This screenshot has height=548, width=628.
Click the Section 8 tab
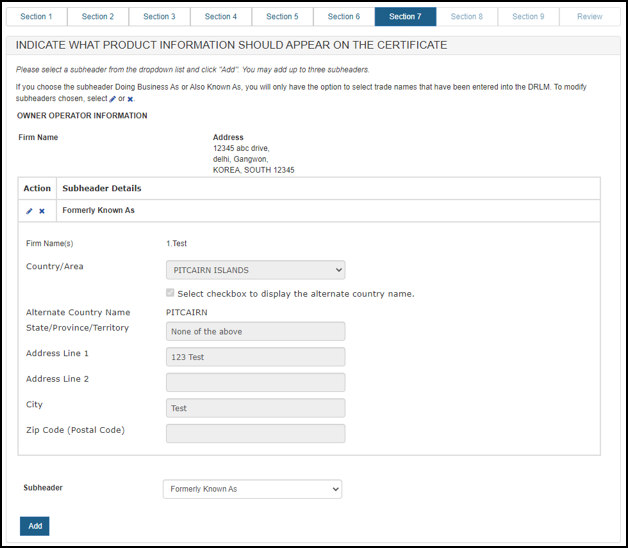coord(467,17)
